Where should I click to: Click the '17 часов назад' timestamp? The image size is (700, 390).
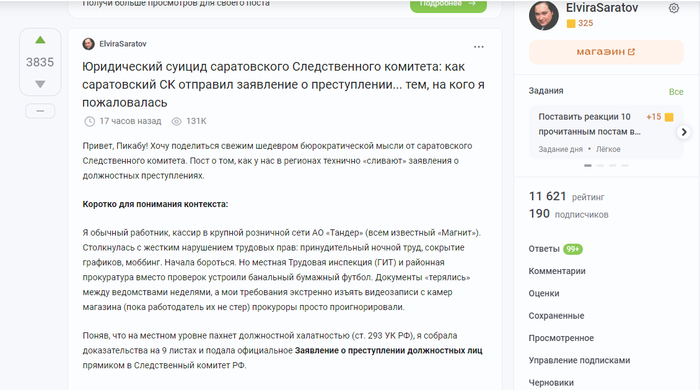(130, 121)
